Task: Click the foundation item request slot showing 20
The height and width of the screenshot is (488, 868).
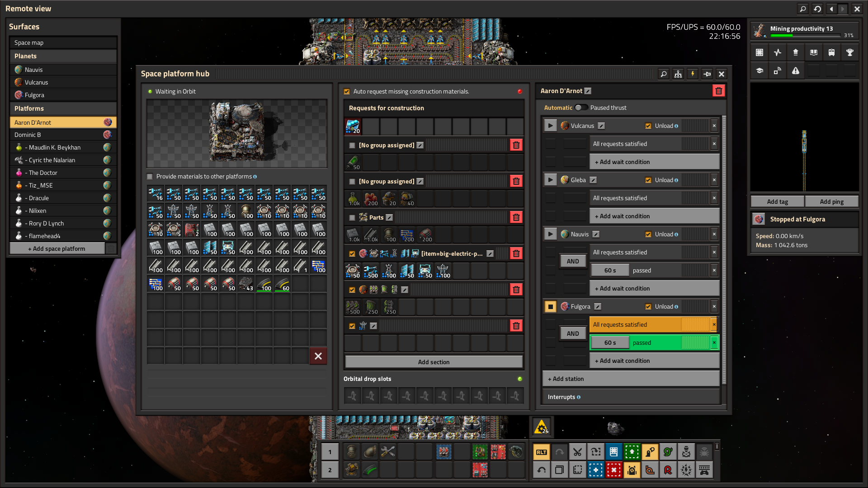Action: pyautogui.click(x=353, y=127)
